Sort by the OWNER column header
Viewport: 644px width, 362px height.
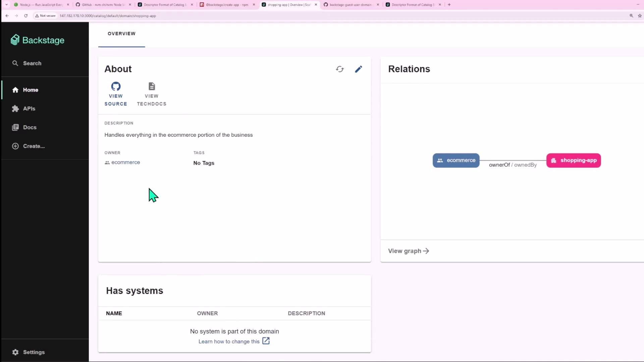click(207, 313)
